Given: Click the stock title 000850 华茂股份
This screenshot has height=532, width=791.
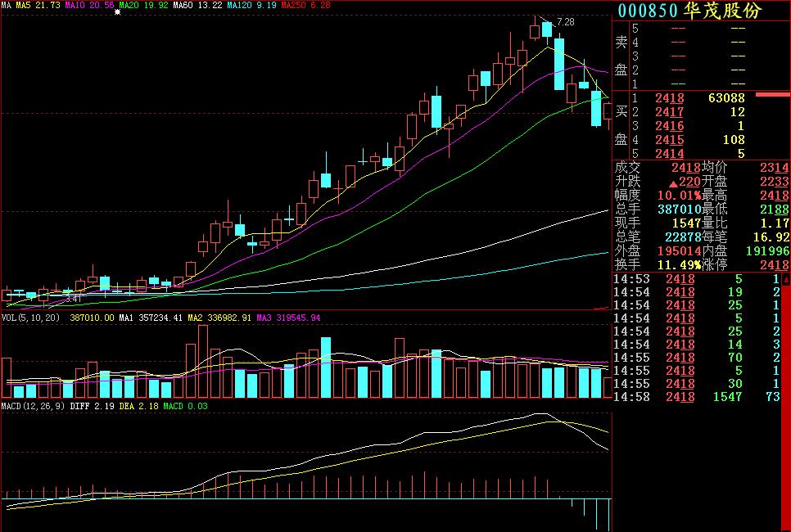Looking at the screenshot, I should tap(689, 11).
